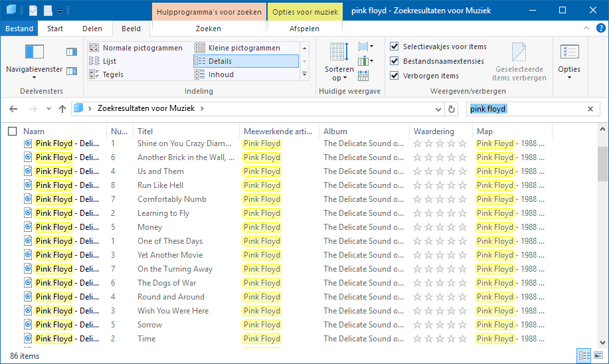Viewport: 609px width, 364px height.
Task: Click the title 'On the Turning Away'
Action: 175,269
